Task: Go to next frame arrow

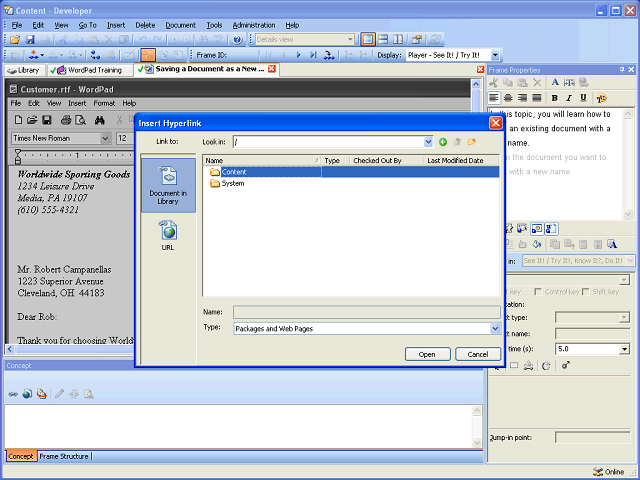Action: coord(298,55)
